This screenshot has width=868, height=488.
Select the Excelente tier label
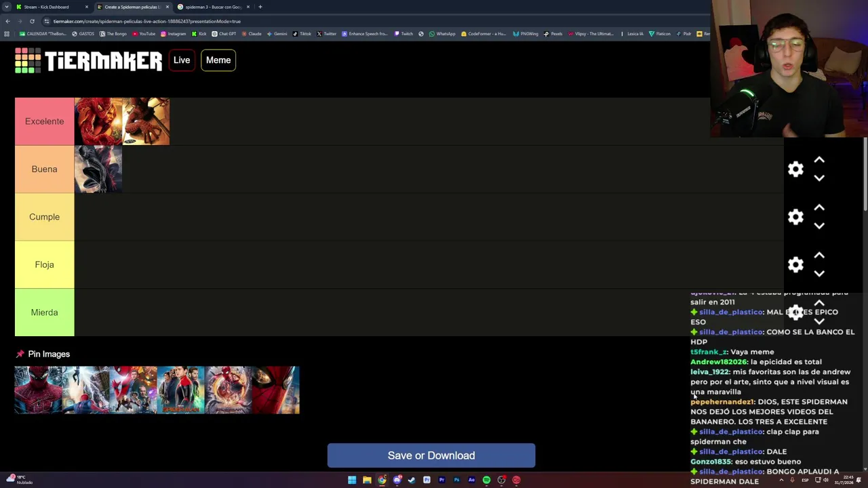[x=44, y=121]
